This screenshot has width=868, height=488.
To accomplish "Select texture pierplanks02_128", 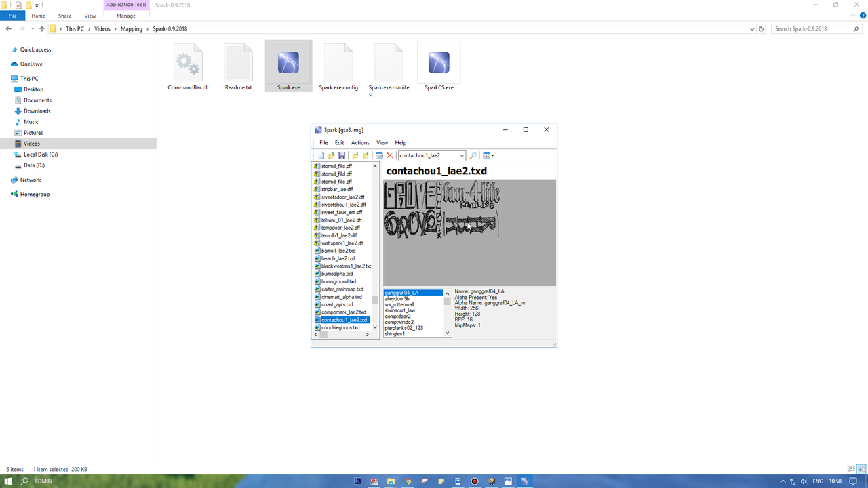I will pos(403,328).
